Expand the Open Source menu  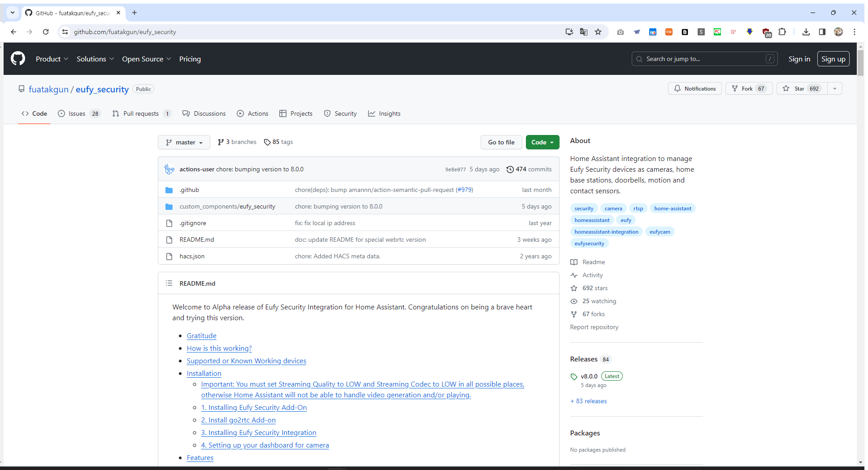pyautogui.click(x=146, y=59)
